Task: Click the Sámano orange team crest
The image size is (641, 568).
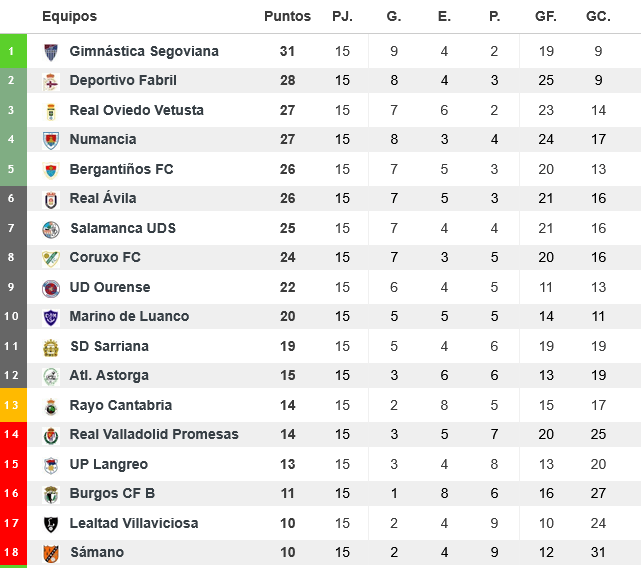Action: click(51, 553)
